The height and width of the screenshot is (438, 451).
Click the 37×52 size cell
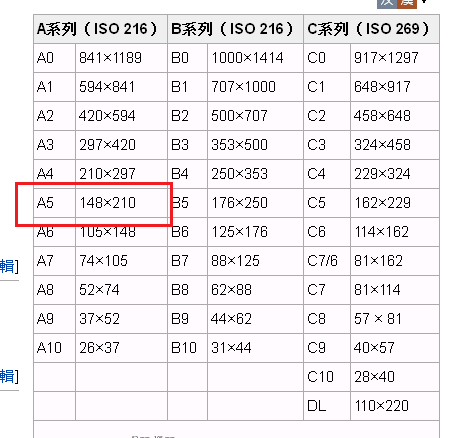121,319
